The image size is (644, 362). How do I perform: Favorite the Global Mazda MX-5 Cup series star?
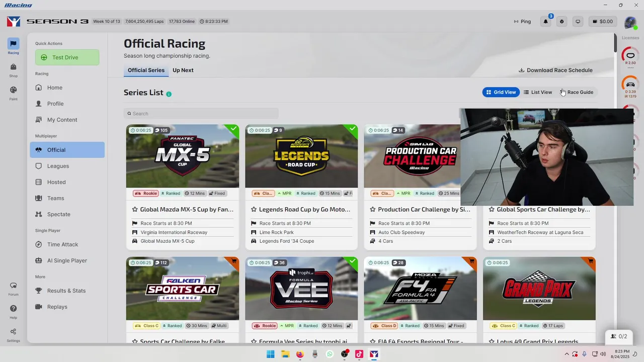click(135, 210)
